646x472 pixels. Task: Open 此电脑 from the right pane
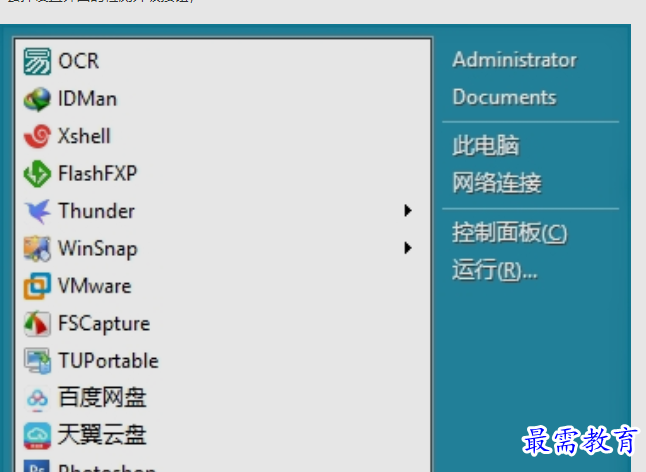(x=486, y=145)
